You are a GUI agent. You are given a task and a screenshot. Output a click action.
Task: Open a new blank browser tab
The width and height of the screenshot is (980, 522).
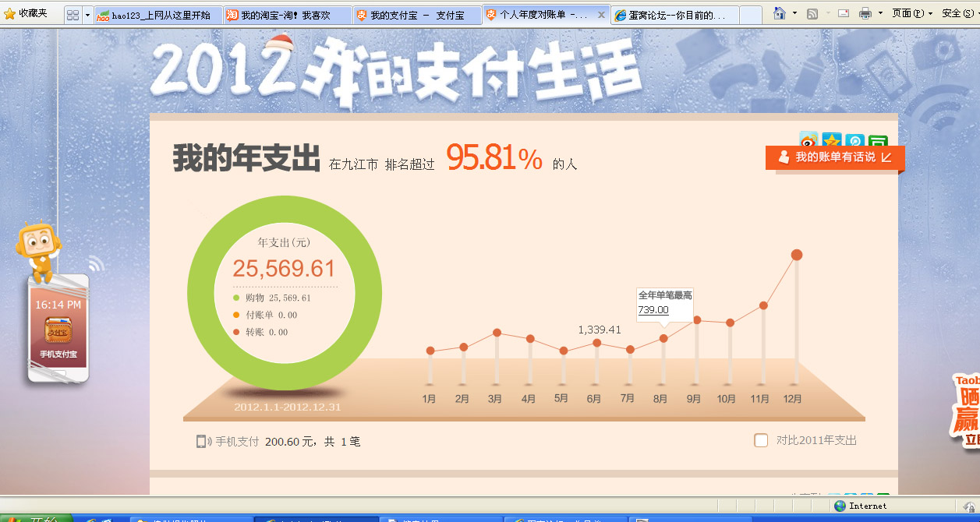(750, 16)
